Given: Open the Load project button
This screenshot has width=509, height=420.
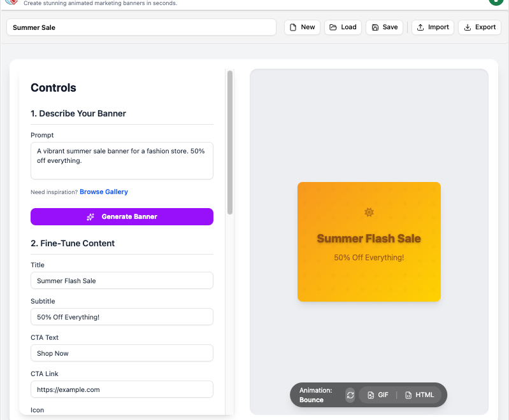Looking at the screenshot, I should (343, 27).
